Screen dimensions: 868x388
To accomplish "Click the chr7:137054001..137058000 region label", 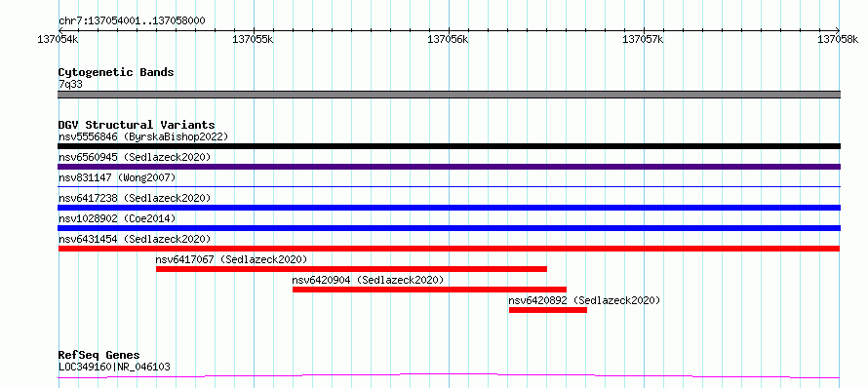I will (133, 21).
